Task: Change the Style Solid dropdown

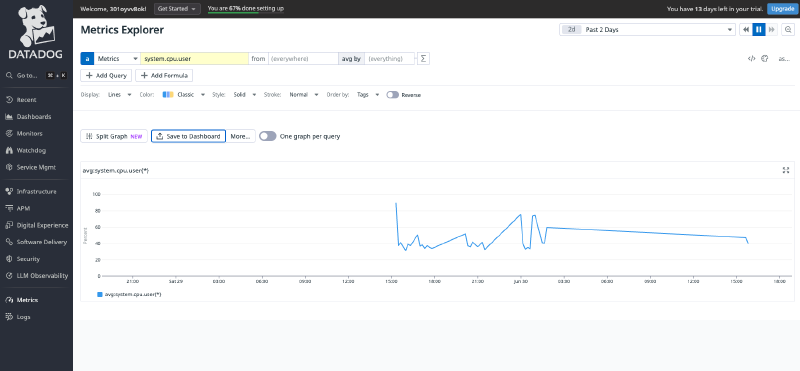Action: (244, 95)
